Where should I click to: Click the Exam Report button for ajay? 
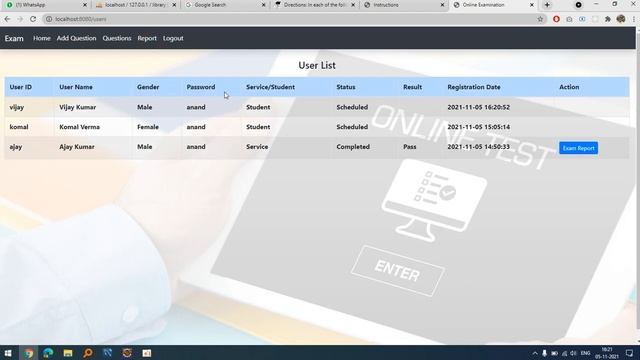tap(578, 148)
